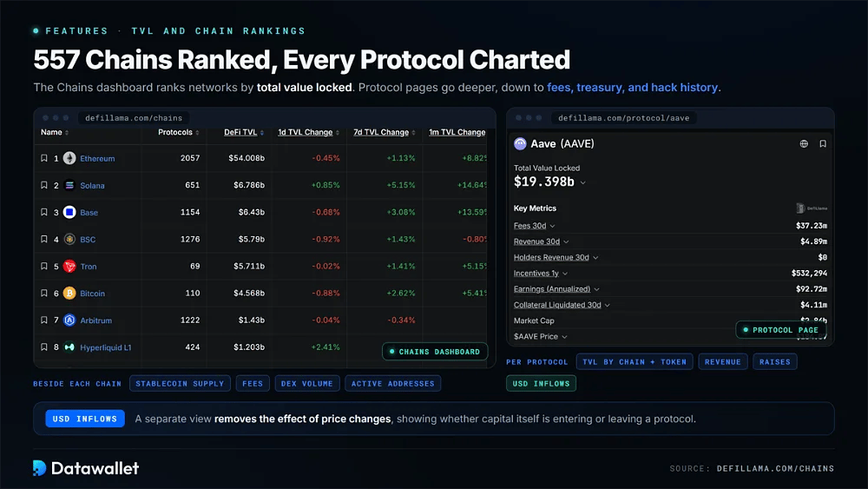Sort table by 1d TVL Change
This screenshot has width=868, height=489.
coord(308,132)
